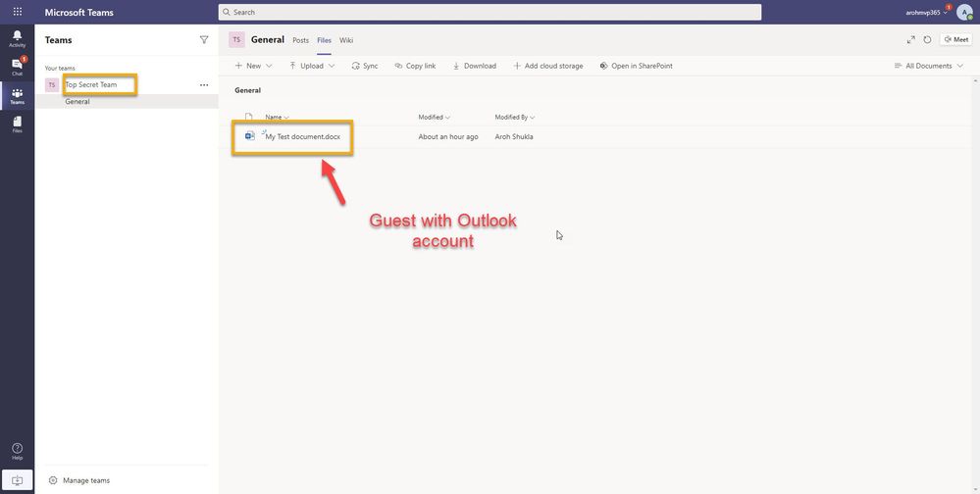Click the 'Your teams' label
This screenshot has width=980, height=494.
click(x=60, y=68)
